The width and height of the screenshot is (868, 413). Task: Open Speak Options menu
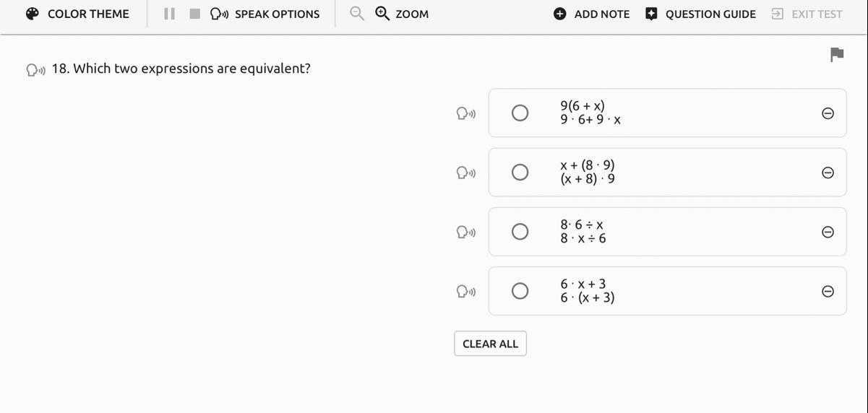pyautogui.click(x=265, y=14)
